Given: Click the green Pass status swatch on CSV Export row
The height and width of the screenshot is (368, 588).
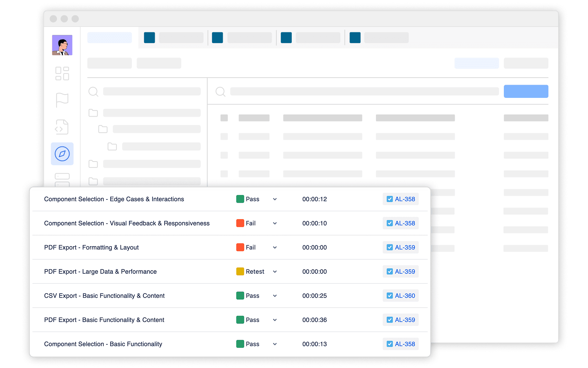Looking at the screenshot, I should [x=240, y=296].
